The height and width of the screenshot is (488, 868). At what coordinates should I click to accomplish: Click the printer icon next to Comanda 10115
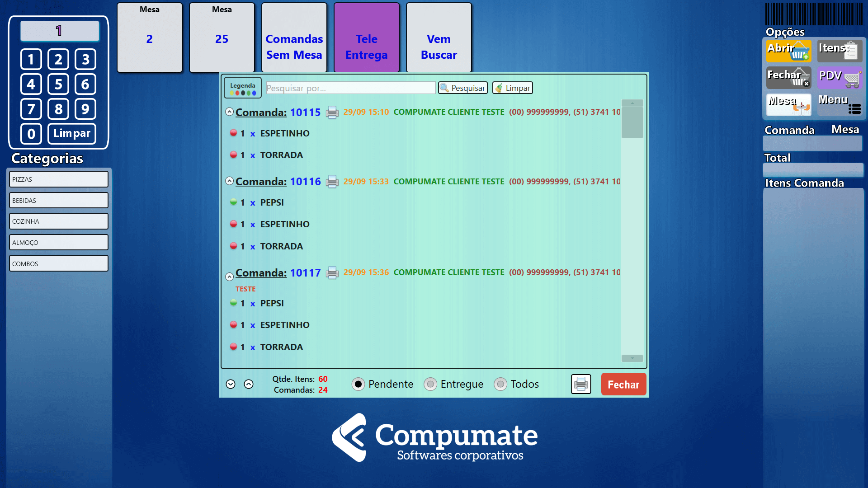(332, 113)
